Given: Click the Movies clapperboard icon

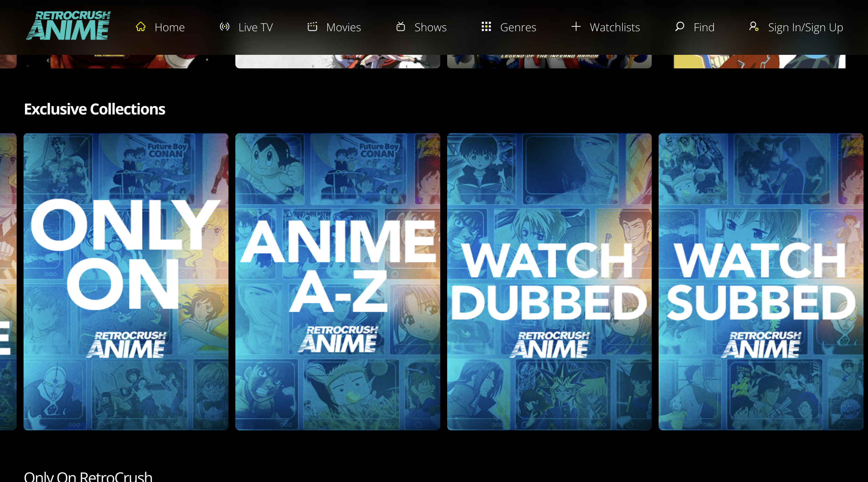Looking at the screenshot, I should point(312,26).
